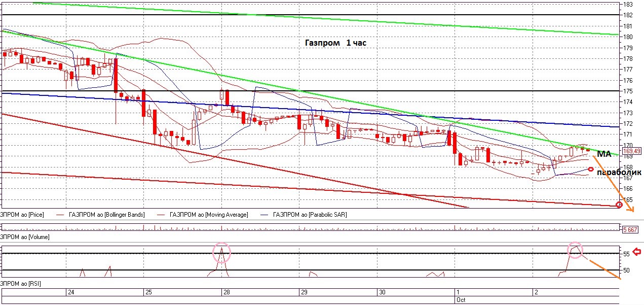644x305 pixels.
Task: Click price axis value 175
Action: tap(627, 91)
